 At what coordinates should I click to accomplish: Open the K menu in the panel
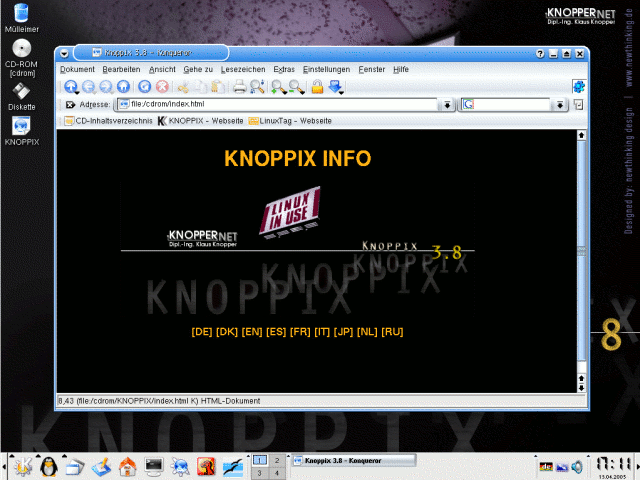[x=23, y=466]
